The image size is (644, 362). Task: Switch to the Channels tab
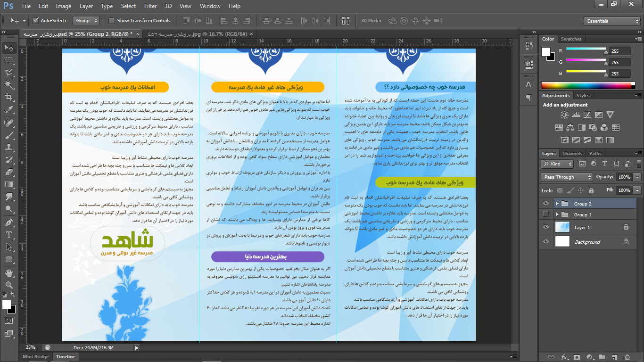(x=572, y=154)
